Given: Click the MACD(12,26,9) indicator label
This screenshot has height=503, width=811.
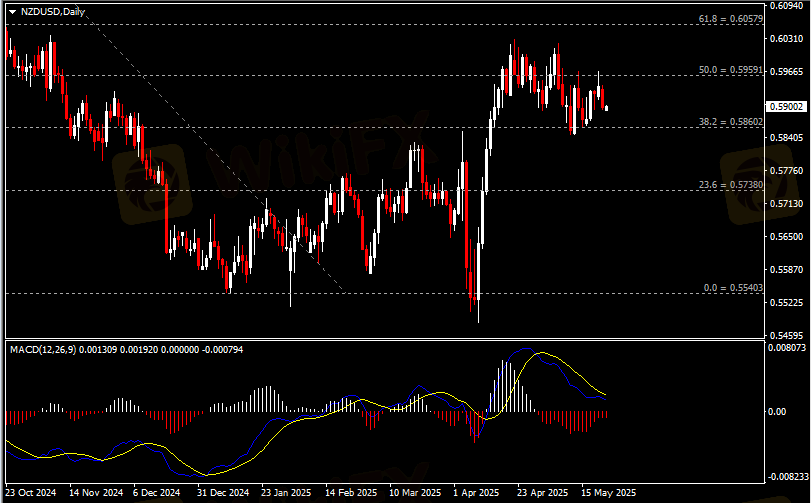Looking at the screenshot, I should 44,349.
